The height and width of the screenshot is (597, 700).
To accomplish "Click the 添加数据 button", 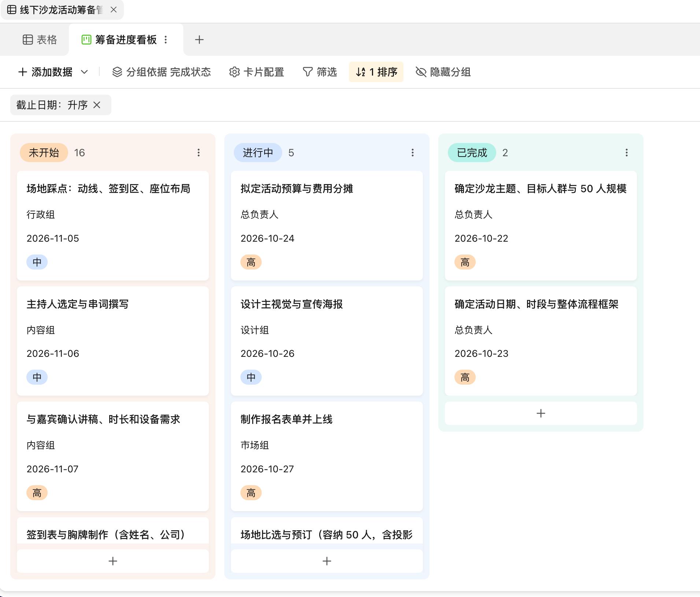I will (x=45, y=72).
